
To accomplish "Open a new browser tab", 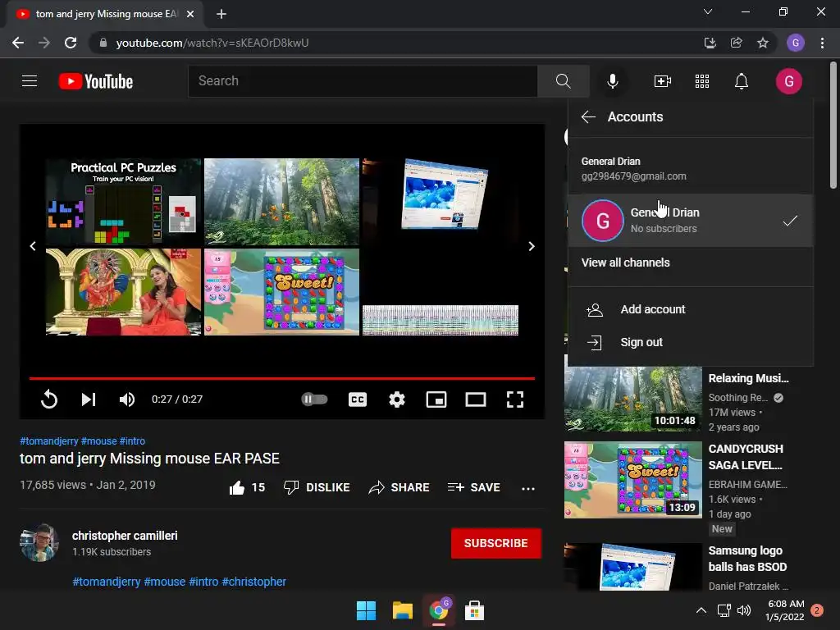I will pos(221,15).
